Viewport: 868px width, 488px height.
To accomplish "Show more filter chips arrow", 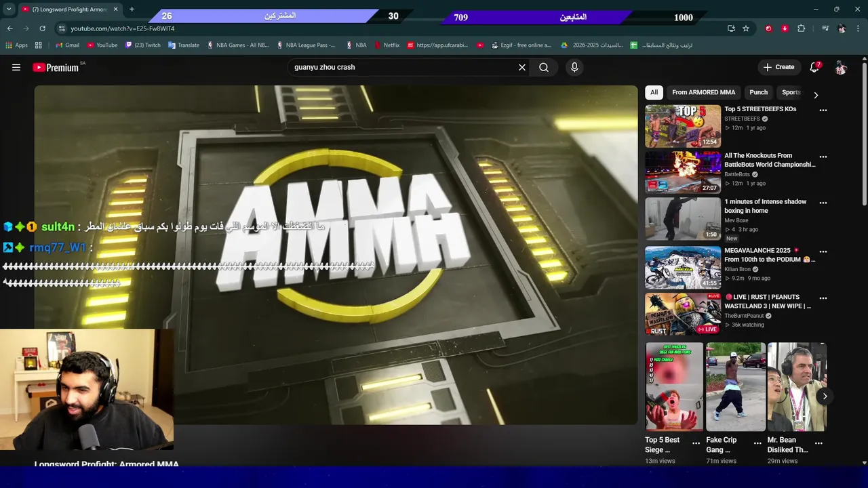I will (816, 95).
